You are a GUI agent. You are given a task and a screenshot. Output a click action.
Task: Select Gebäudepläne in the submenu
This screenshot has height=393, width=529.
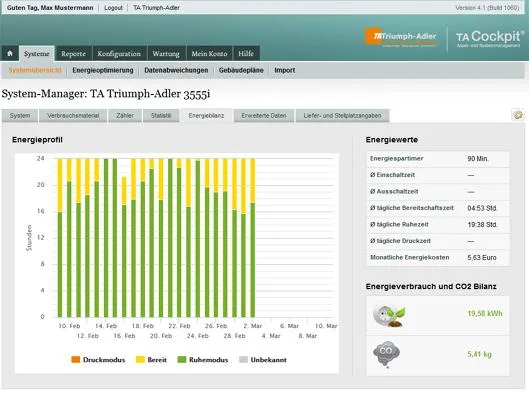(x=241, y=70)
